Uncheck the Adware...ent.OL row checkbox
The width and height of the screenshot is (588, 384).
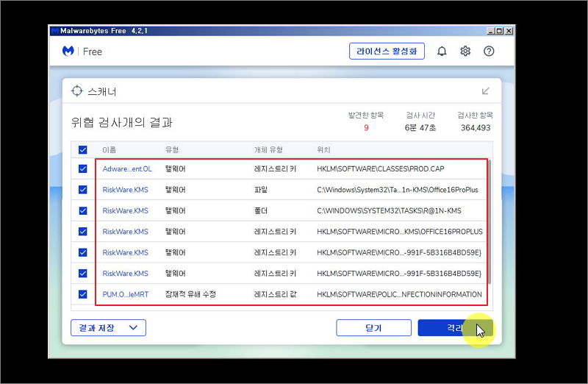pos(83,169)
